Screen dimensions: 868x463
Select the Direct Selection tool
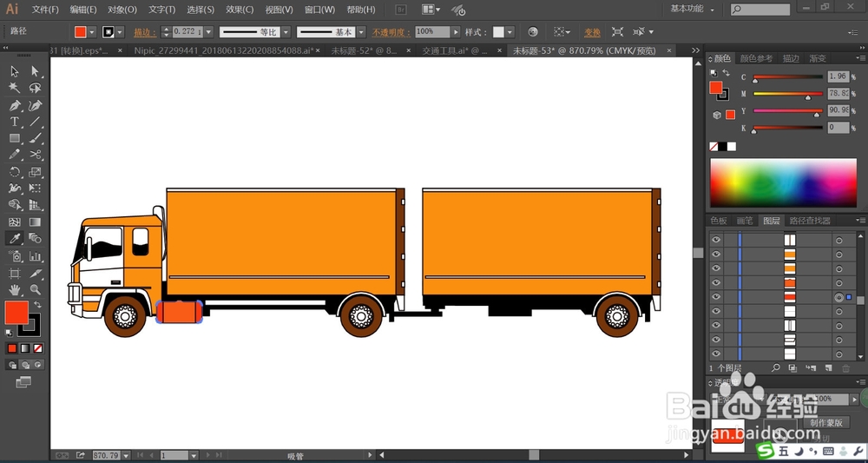pos(35,71)
